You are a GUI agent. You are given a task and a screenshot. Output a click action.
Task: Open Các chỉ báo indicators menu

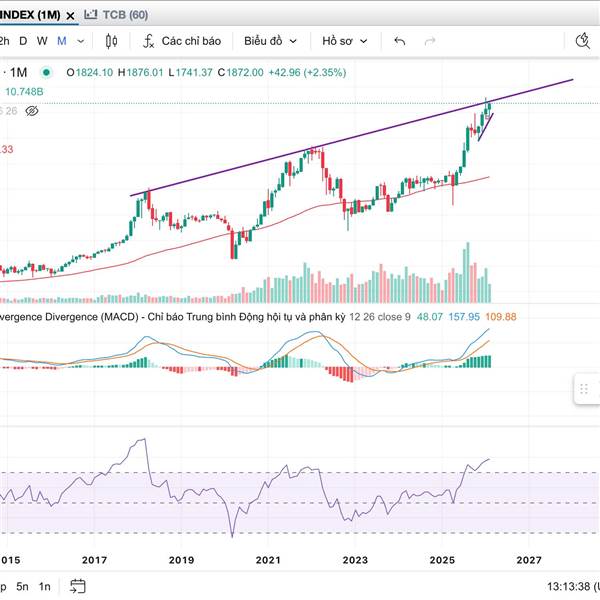[x=182, y=41]
